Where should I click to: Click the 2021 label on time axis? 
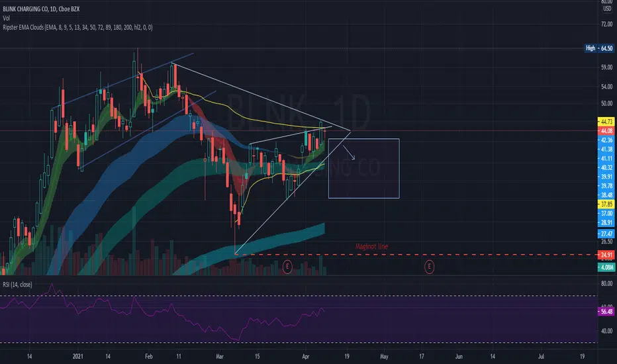click(78, 357)
